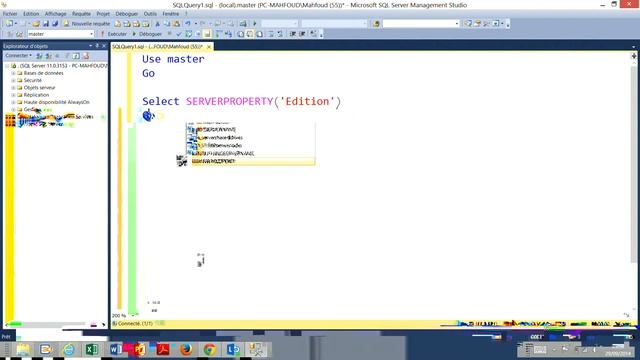Viewport: 640px width, 360px height.
Task: Expand the Bases de données folder
Action: [13, 73]
